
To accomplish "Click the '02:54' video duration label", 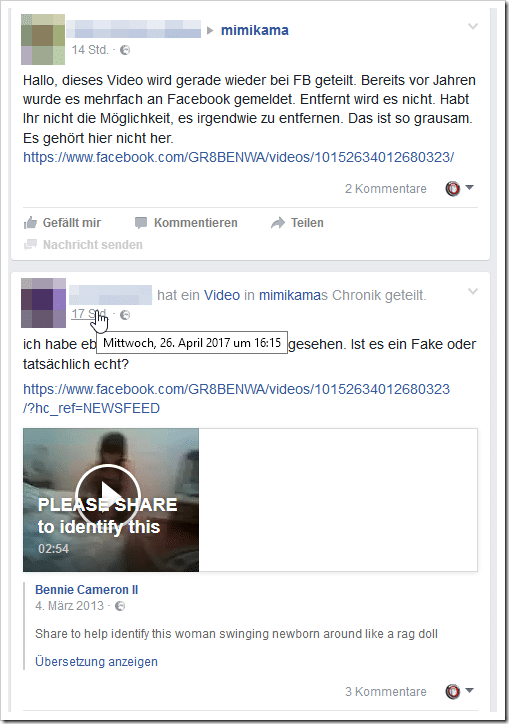I will 53,549.
